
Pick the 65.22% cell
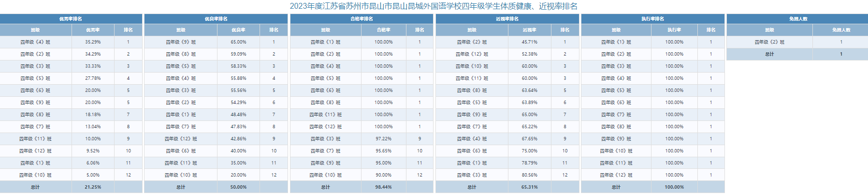pyautogui.click(x=530, y=127)
